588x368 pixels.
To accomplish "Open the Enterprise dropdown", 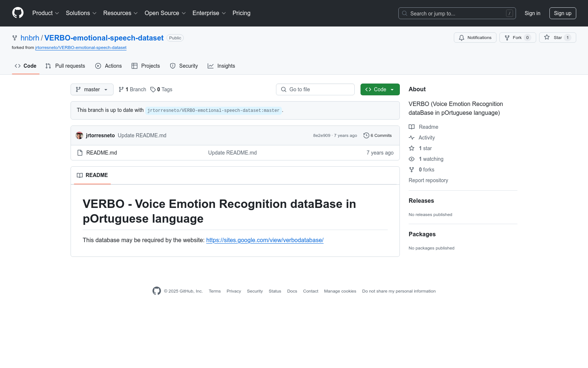I will [x=209, y=13].
